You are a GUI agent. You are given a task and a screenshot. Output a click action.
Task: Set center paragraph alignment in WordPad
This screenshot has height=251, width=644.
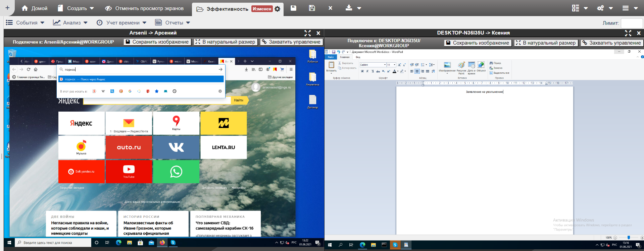pyautogui.click(x=417, y=71)
